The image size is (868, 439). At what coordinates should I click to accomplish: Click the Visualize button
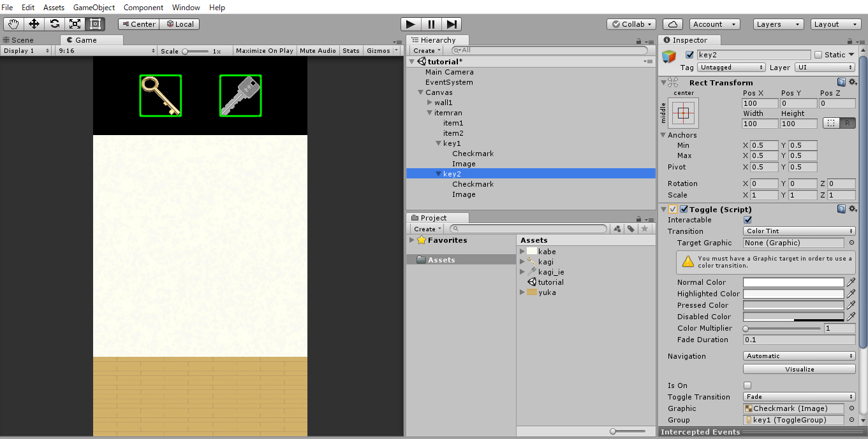799,369
